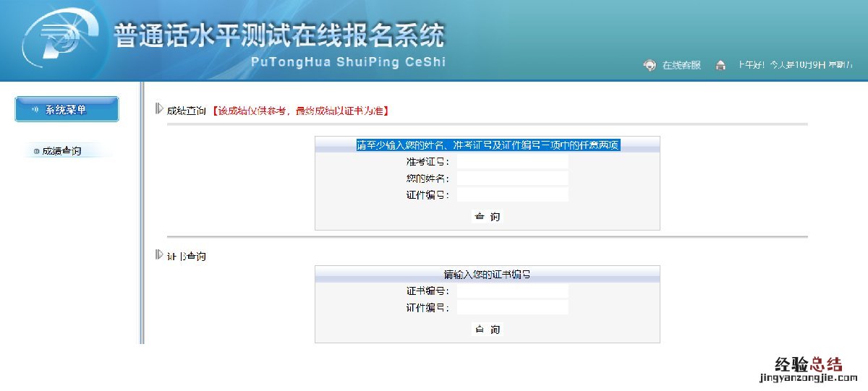Focus the 证书编号 input field

click(x=512, y=291)
